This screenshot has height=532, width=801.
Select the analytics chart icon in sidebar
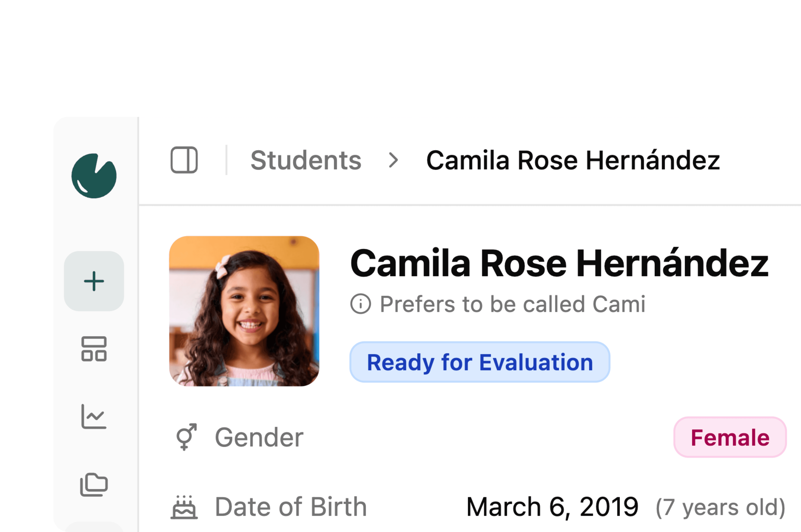pyautogui.click(x=94, y=417)
